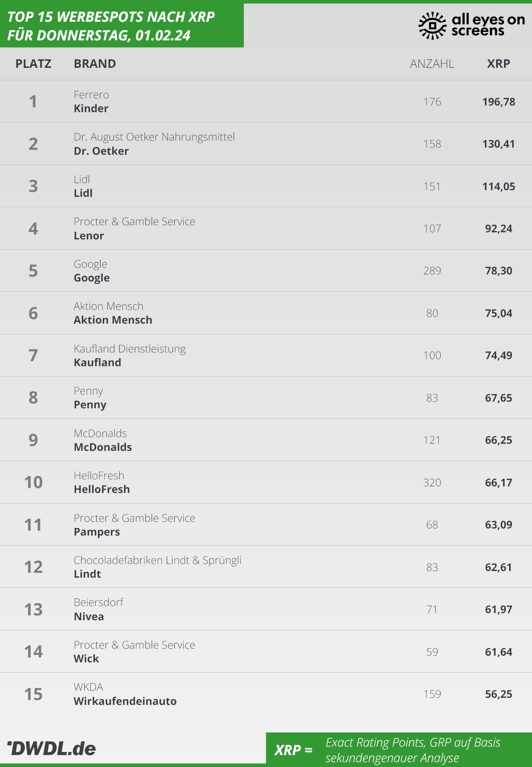
Task: Click the Lidl brand name in bold
Action: (x=83, y=193)
